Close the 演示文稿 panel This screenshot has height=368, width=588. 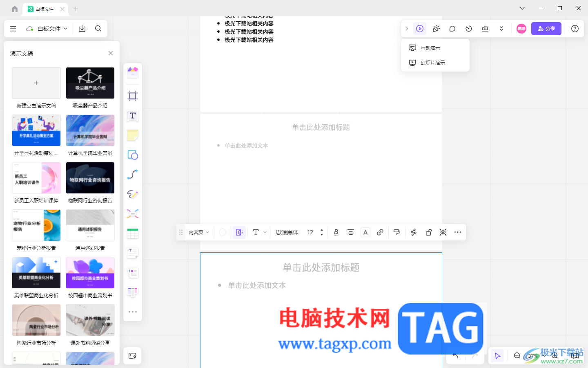[111, 53]
